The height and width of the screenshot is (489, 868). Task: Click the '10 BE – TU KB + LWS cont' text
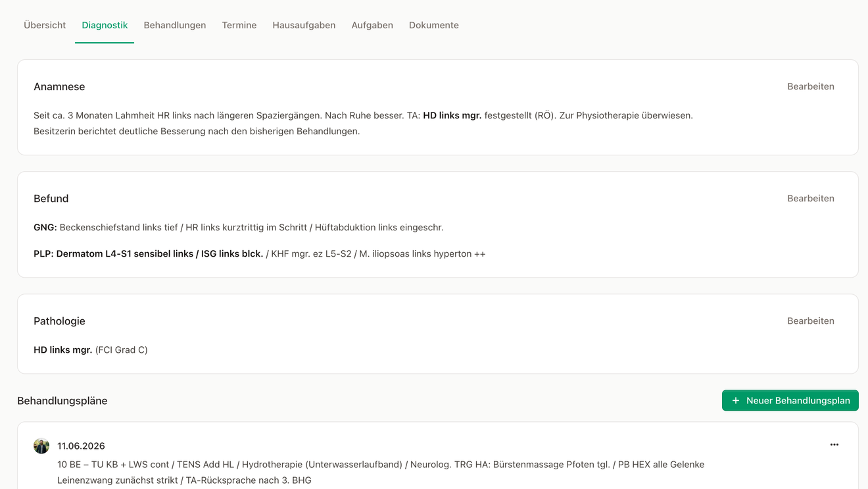[112, 464]
